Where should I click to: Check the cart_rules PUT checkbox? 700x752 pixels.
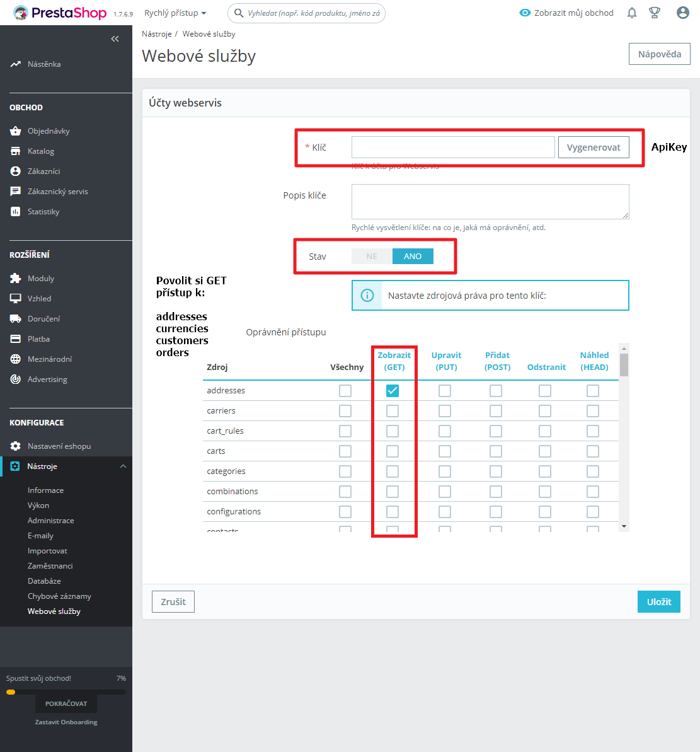[x=444, y=431]
